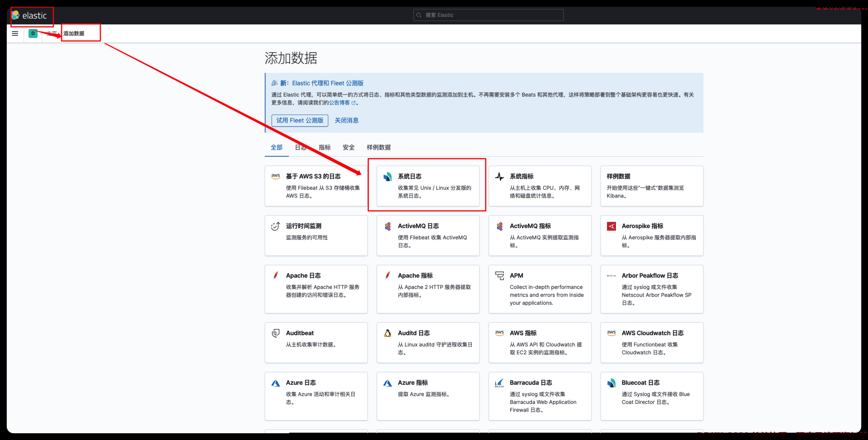Click the Barracuda logo icon
The image size is (868, 440).
[499, 383]
